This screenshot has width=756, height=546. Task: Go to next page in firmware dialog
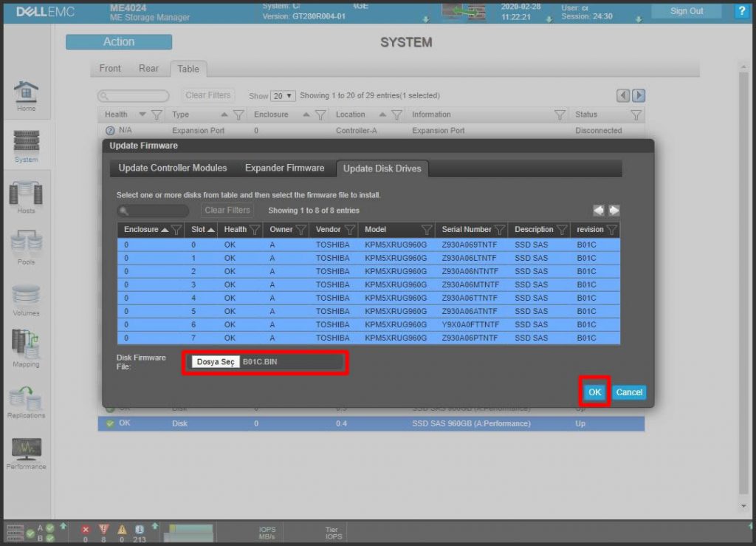pos(614,211)
